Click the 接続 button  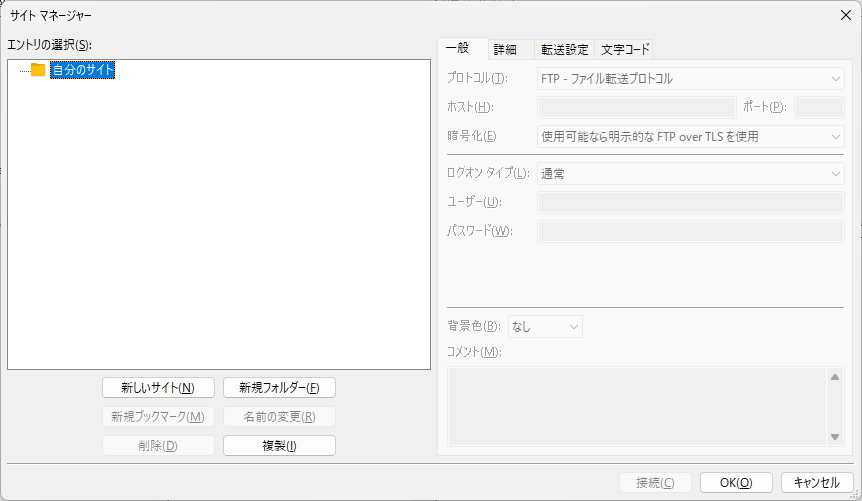655,483
